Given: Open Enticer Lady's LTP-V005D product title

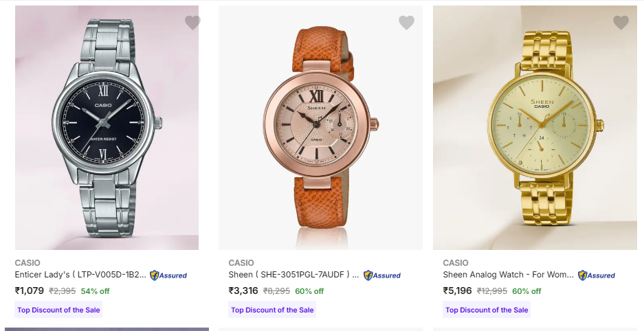Looking at the screenshot, I should (x=80, y=275).
